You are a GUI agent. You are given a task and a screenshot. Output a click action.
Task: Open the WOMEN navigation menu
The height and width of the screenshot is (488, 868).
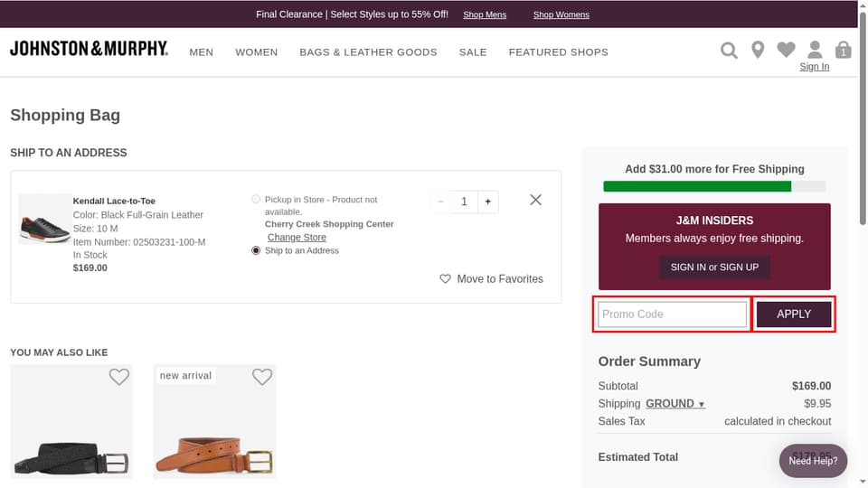coord(256,52)
